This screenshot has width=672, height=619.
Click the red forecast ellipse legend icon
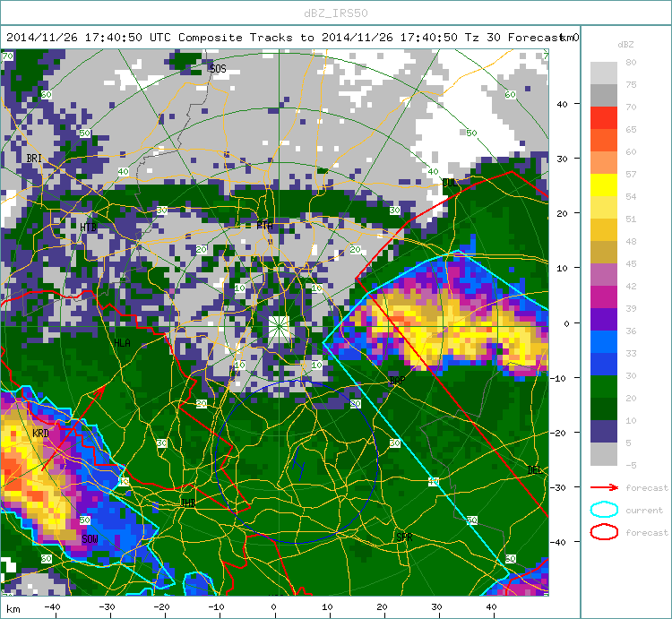click(604, 532)
